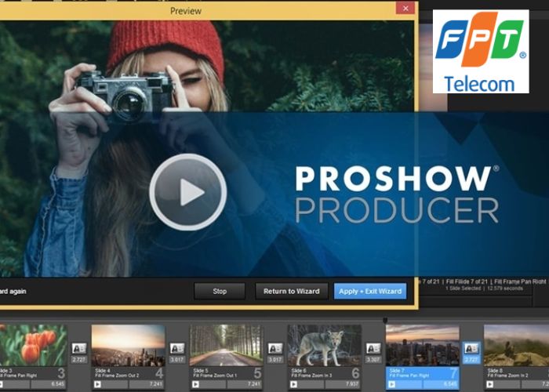Select the Slide 6 wolf thumbnail
Viewport: 549px width, 392px height.
tap(324, 345)
